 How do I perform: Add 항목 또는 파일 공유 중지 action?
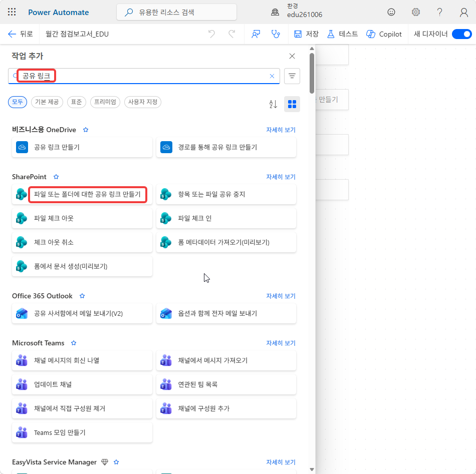226,194
